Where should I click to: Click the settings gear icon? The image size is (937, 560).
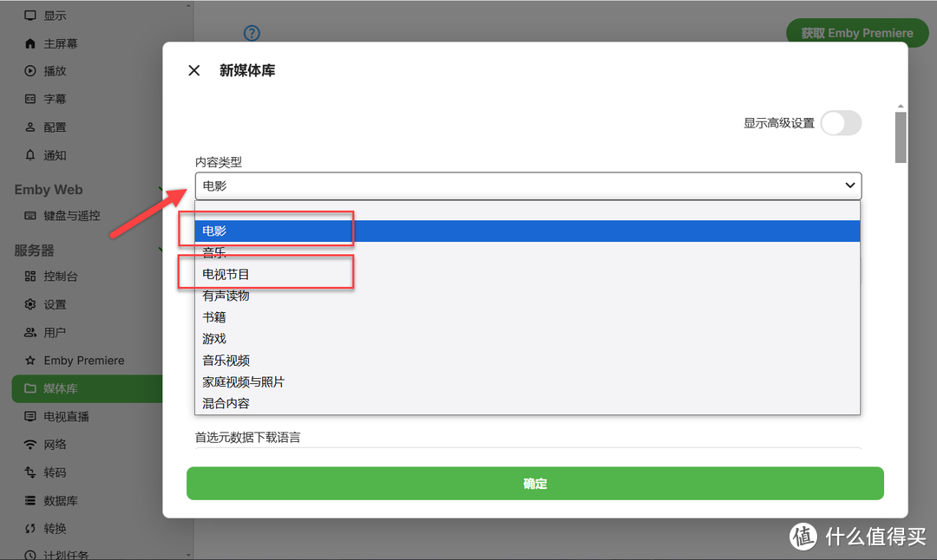point(29,304)
